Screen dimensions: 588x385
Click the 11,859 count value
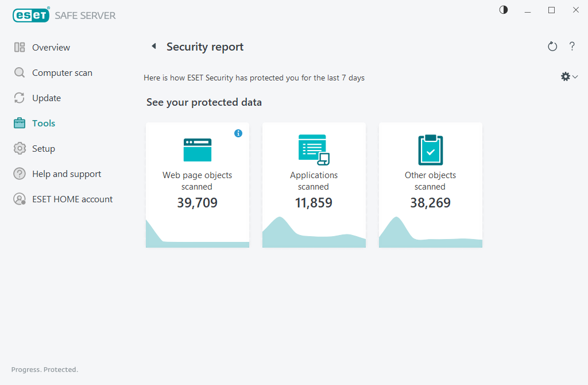click(x=314, y=203)
